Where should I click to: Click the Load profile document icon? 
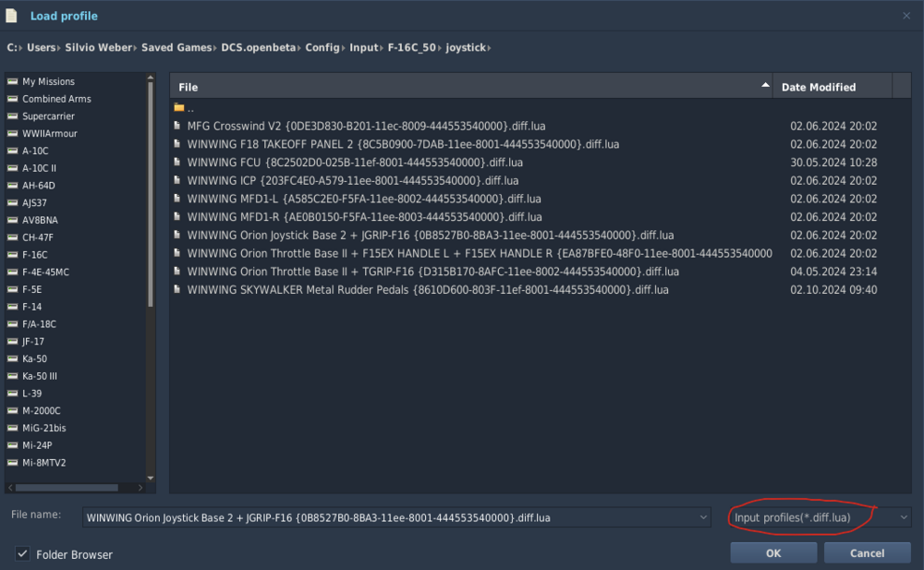pyautogui.click(x=11, y=16)
